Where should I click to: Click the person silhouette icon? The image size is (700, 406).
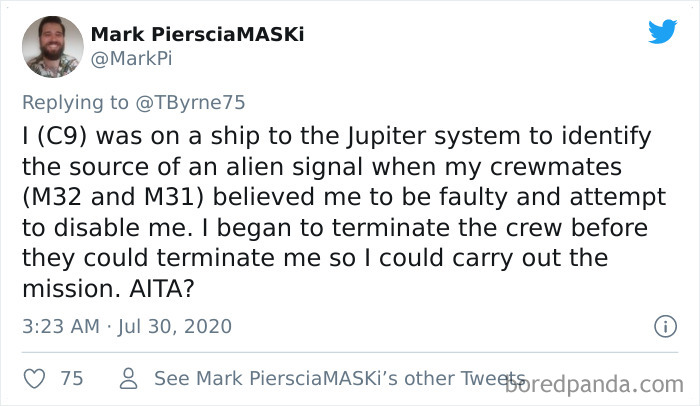[128, 379]
